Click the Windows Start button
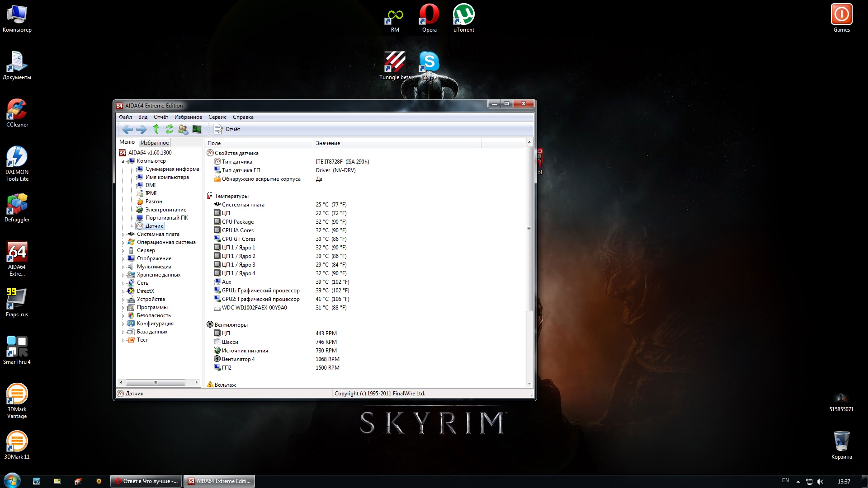The height and width of the screenshot is (488, 868). pyautogui.click(x=12, y=480)
